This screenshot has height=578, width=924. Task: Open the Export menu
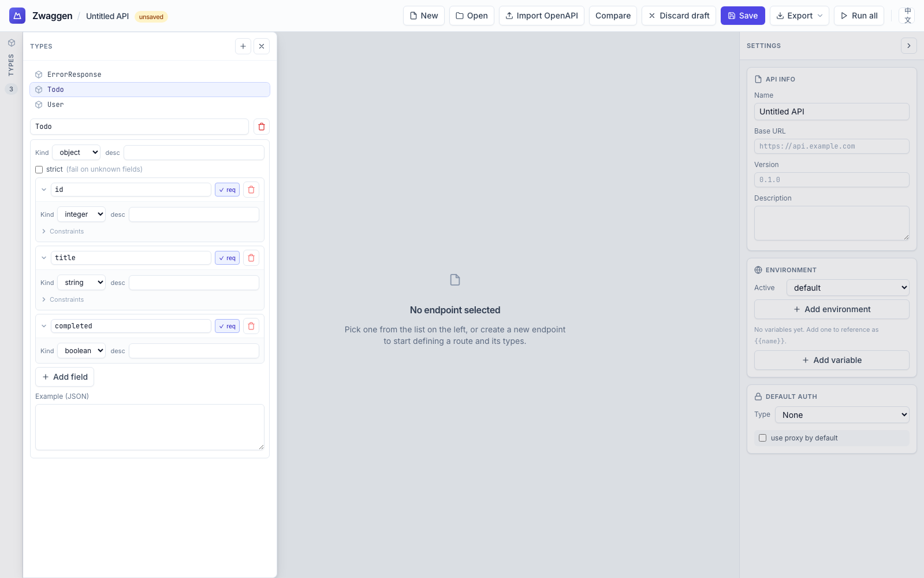(799, 16)
